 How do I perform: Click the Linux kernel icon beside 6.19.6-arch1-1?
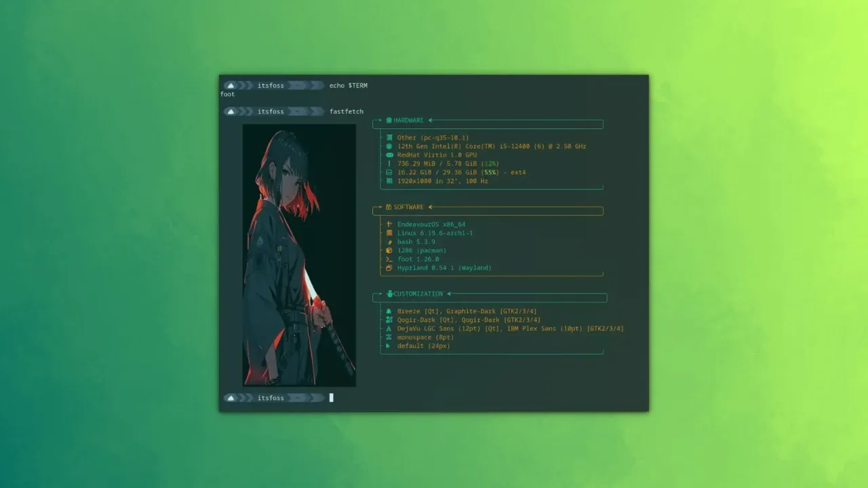(389, 232)
